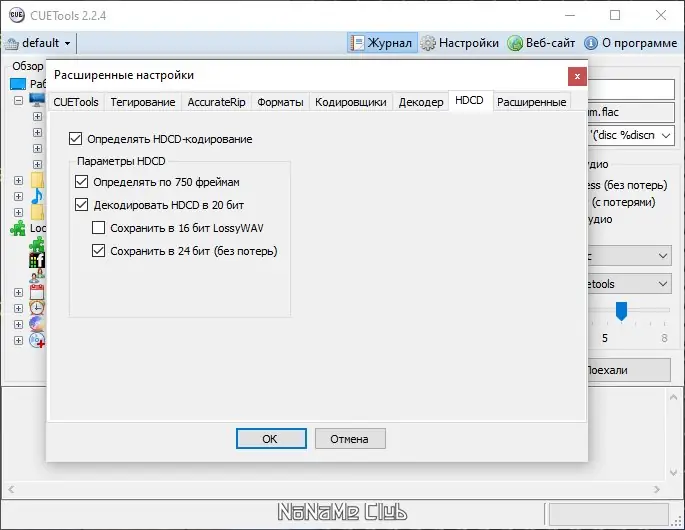This screenshot has height=530, width=685.
Task: Open Настройки settings gear
Action: pos(460,43)
